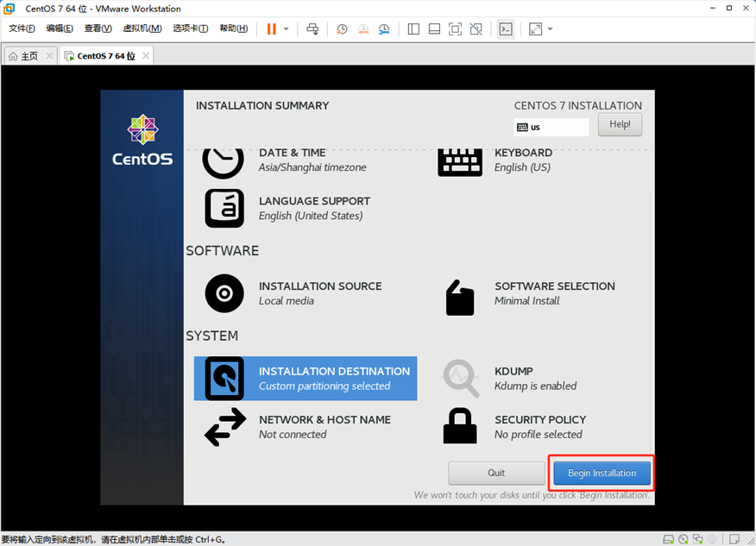This screenshot has height=546, width=756.
Task: Open Software Selection package icon
Action: coord(459,298)
